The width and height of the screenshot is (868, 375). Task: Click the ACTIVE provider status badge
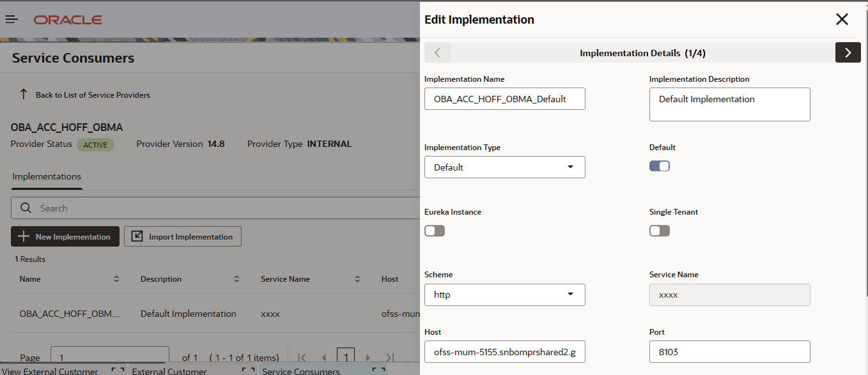point(95,144)
